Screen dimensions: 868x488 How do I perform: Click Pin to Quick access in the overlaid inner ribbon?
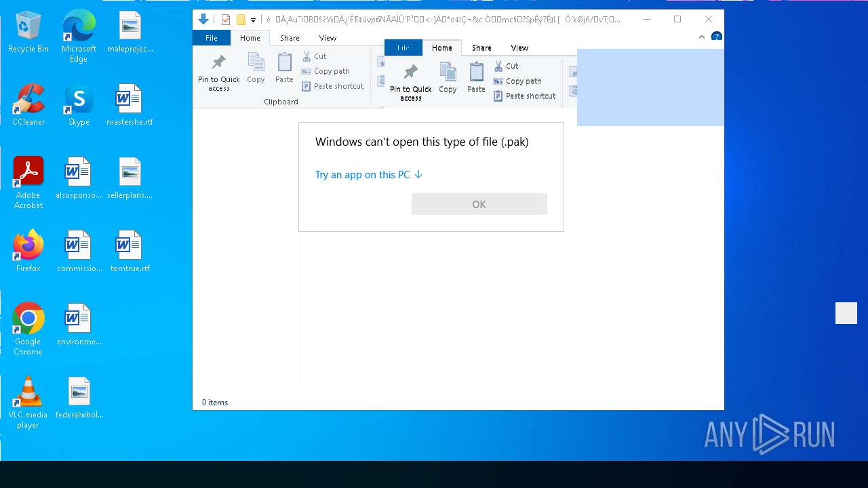point(410,83)
